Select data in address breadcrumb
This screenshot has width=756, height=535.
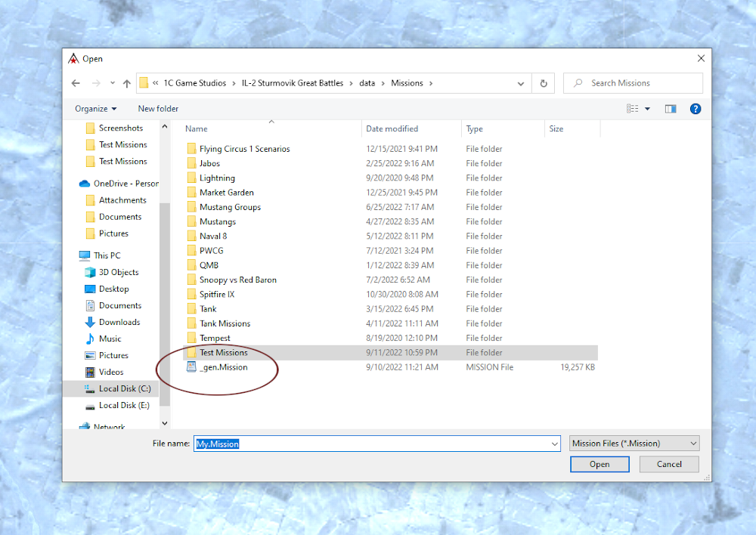[367, 83]
